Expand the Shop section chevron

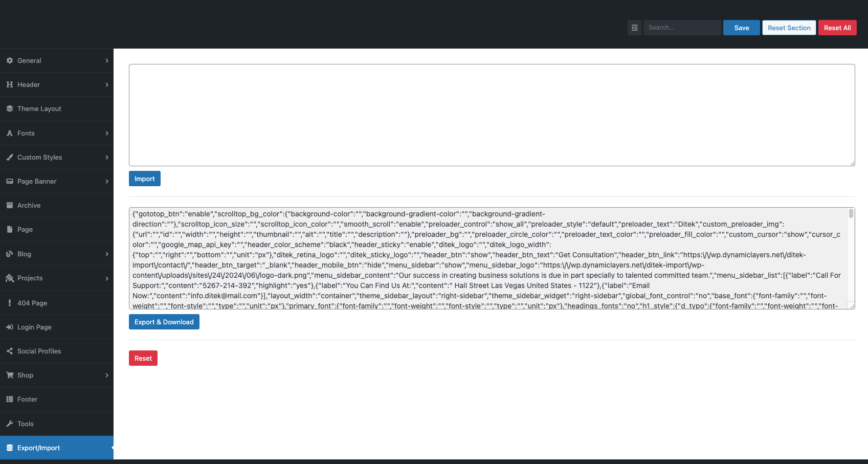[x=107, y=375]
